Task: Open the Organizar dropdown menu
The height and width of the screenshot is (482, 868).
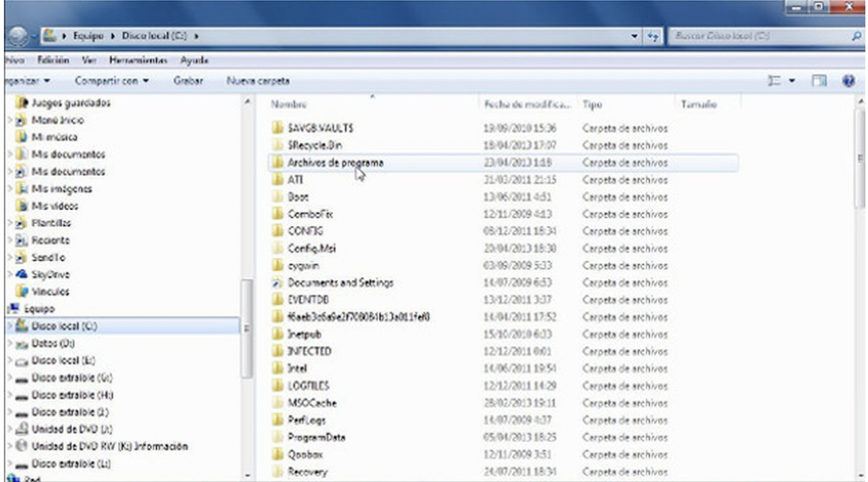Action: coord(27,81)
